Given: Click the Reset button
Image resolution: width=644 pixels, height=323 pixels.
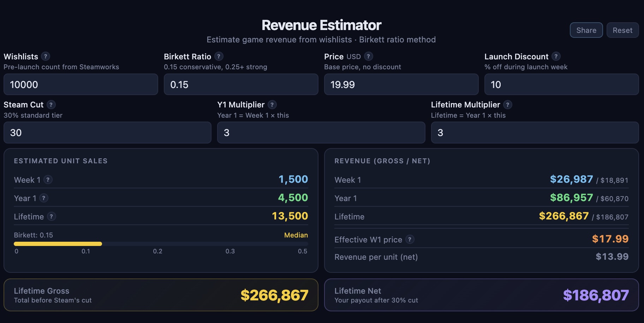Looking at the screenshot, I should tap(622, 30).
